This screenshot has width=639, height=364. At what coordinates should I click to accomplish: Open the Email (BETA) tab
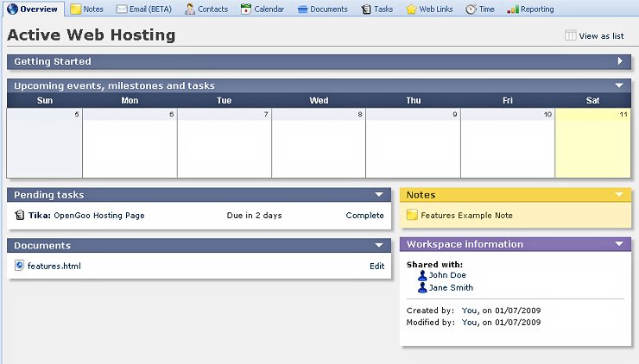tap(144, 9)
